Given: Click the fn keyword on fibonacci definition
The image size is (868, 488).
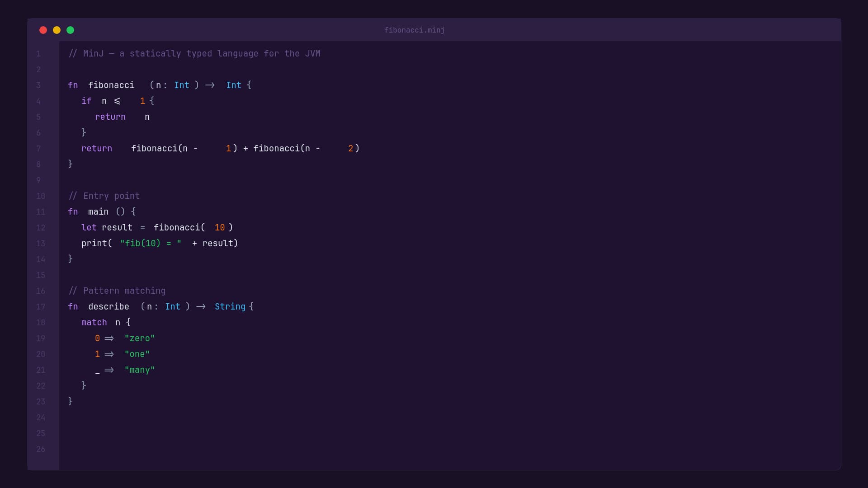Looking at the screenshot, I should click(x=73, y=85).
